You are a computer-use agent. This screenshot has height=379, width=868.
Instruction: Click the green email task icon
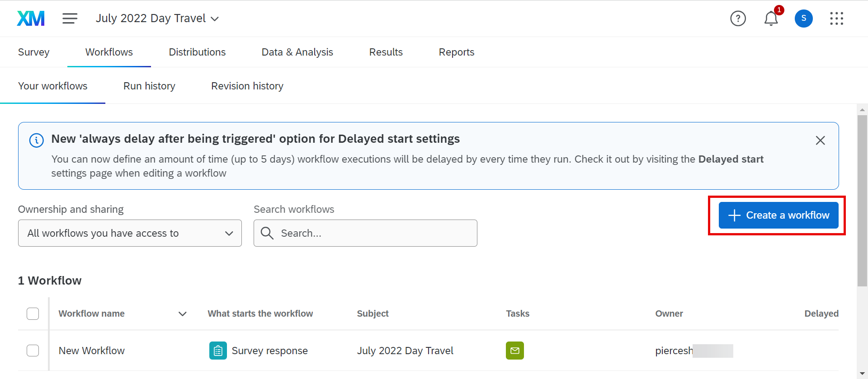(514, 351)
